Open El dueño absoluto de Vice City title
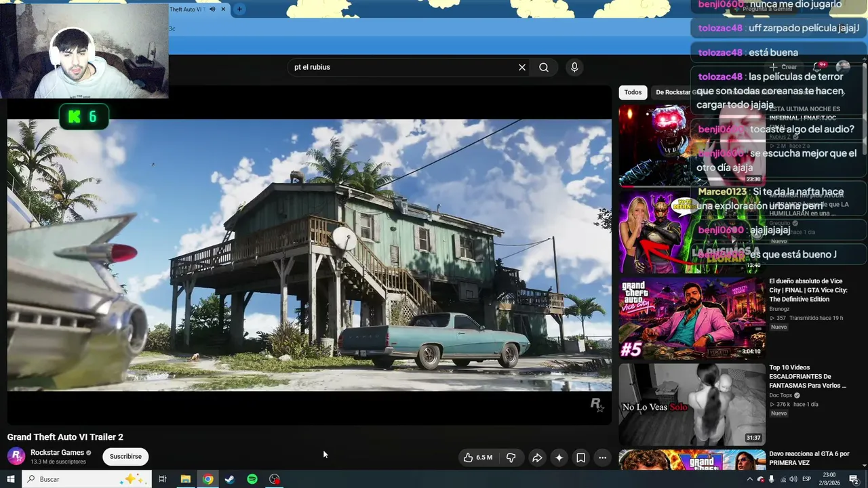This screenshot has height=488, width=868. click(x=808, y=290)
